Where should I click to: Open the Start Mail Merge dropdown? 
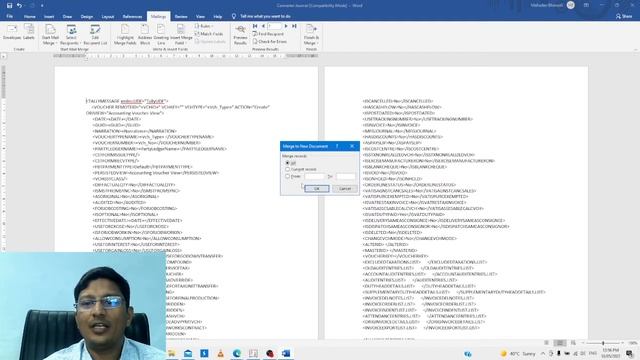click(50, 35)
